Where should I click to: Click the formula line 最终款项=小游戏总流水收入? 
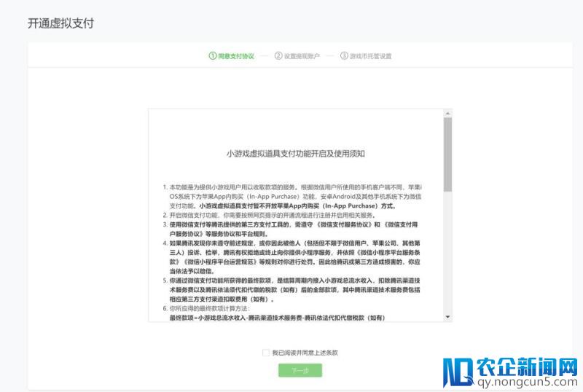278,318
